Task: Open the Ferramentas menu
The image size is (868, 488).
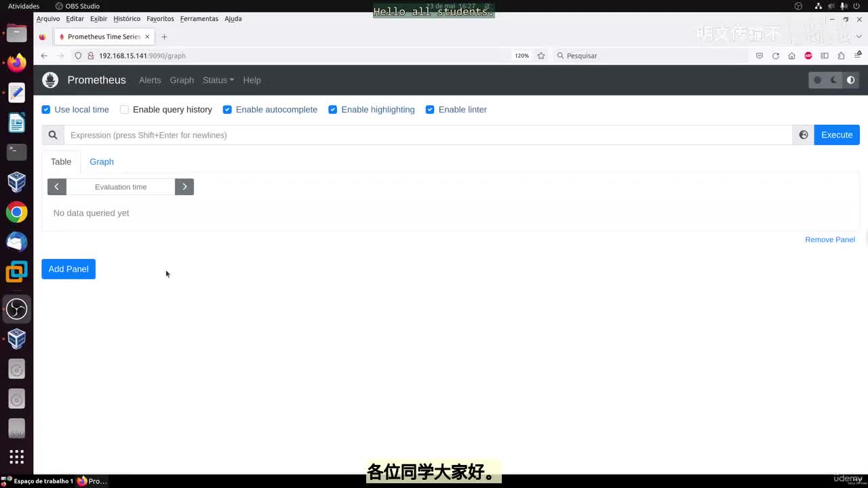Action: tap(199, 18)
